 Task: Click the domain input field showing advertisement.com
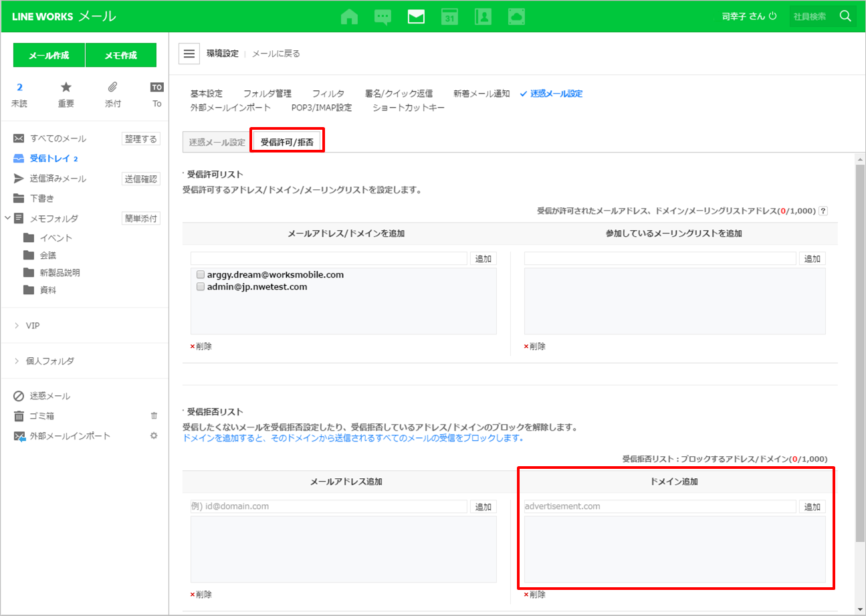659,506
